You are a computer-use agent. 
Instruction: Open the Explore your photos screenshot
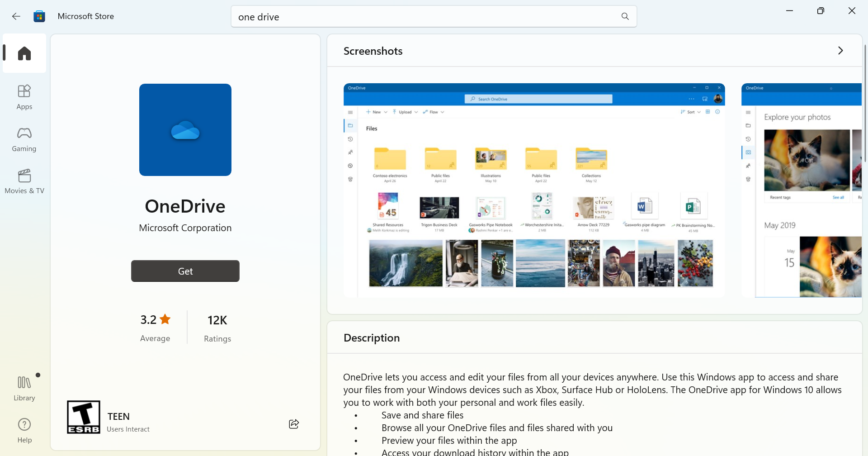pos(802,190)
